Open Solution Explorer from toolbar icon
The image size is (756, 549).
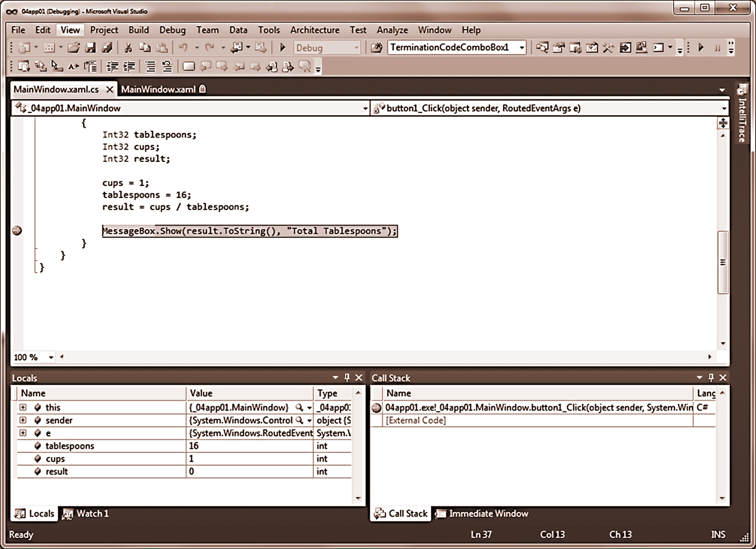(542, 48)
